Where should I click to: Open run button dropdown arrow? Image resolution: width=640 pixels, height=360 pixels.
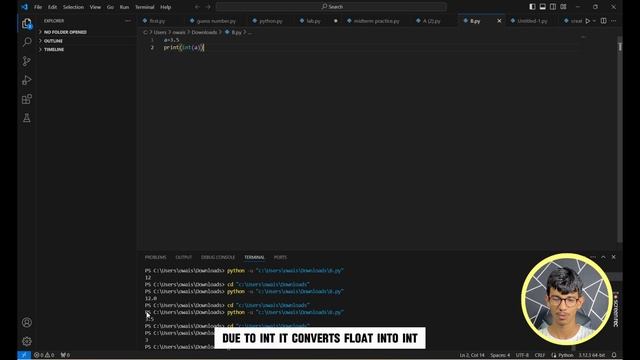tap(594, 21)
